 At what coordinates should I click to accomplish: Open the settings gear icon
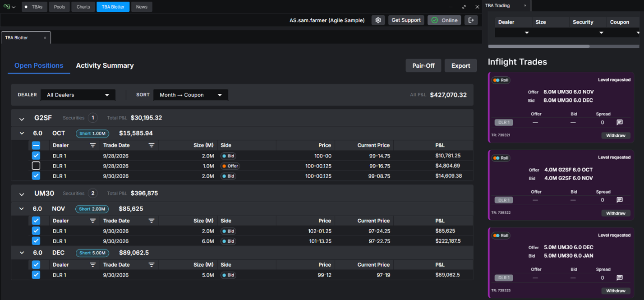click(x=378, y=20)
